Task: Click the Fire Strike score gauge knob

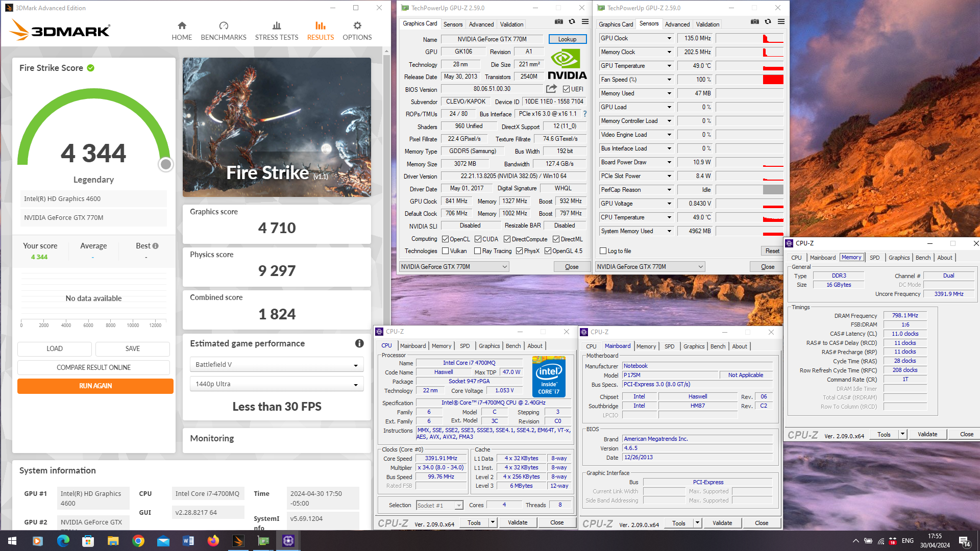Action: pos(165,164)
